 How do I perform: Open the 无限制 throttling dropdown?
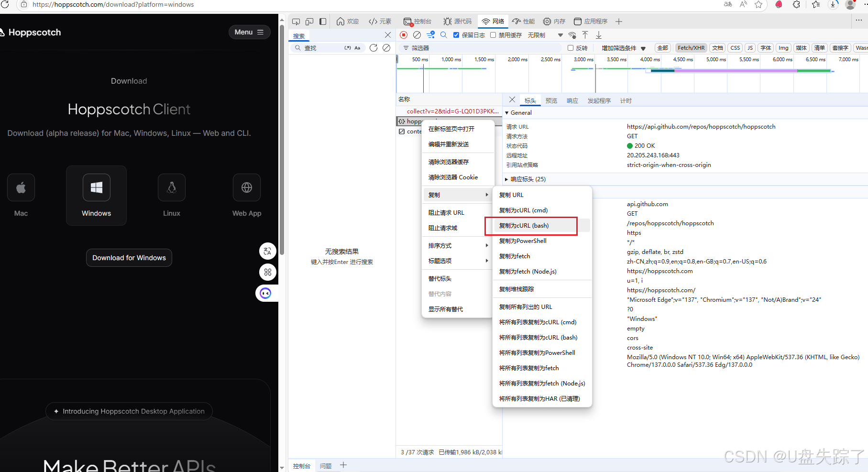545,35
